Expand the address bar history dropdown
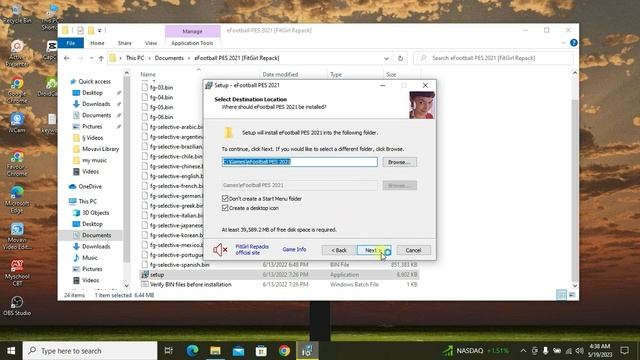The height and width of the screenshot is (360, 640). tap(386, 58)
